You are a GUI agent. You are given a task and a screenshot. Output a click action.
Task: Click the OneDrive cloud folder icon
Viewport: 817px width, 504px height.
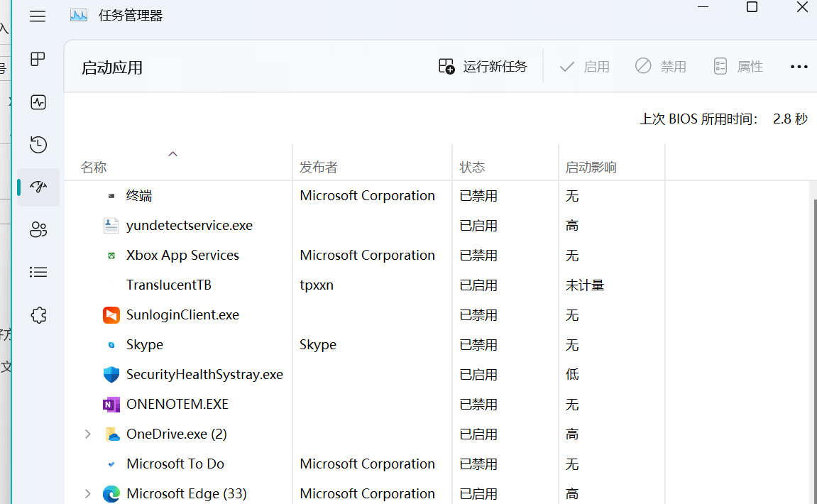point(112,434)
